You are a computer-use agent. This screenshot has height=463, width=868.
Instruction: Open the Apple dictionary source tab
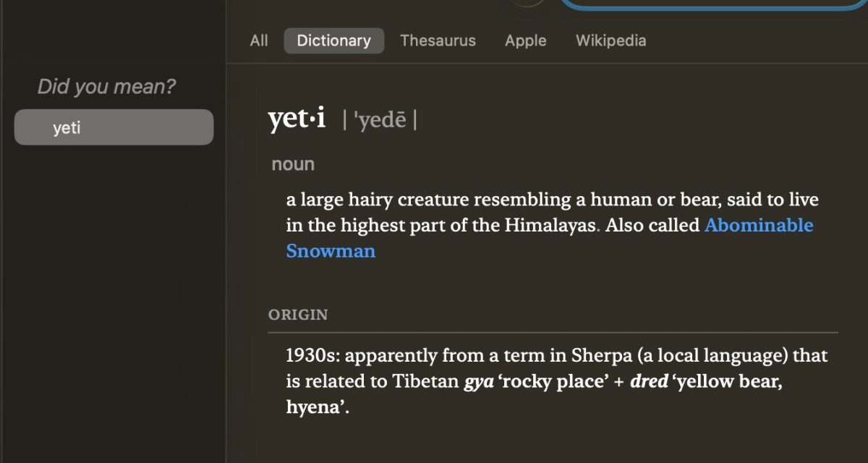(525, 41)
